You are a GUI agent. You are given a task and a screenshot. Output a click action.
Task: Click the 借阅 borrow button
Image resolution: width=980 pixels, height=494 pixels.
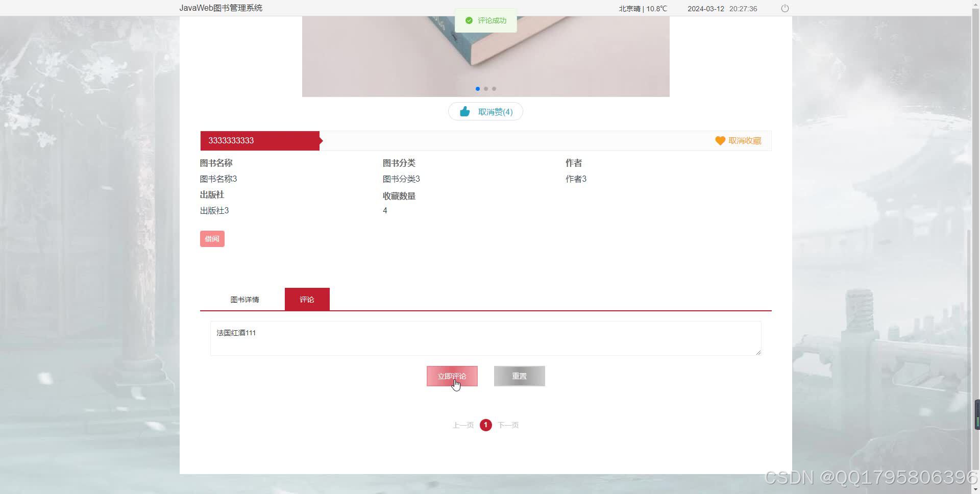pyautogui.click(x=212, y=238)
